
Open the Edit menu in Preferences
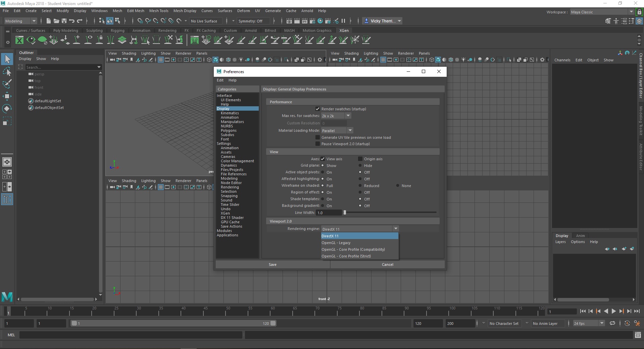220,80
